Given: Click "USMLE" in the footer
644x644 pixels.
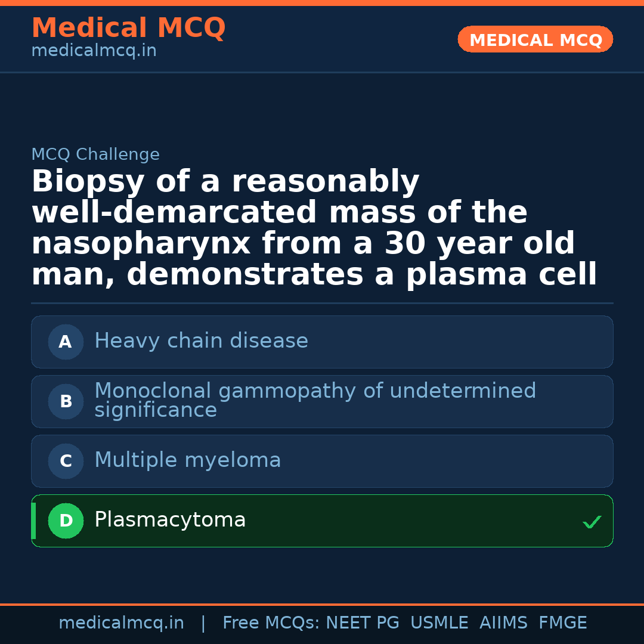Looking at the screenshot, I should point(439,623).
